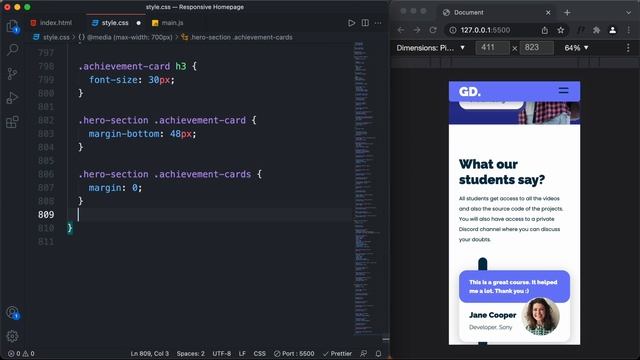Screen dimensions: 640x360
Task: Edit the viewport width field 411
Action: pos(492,48)
